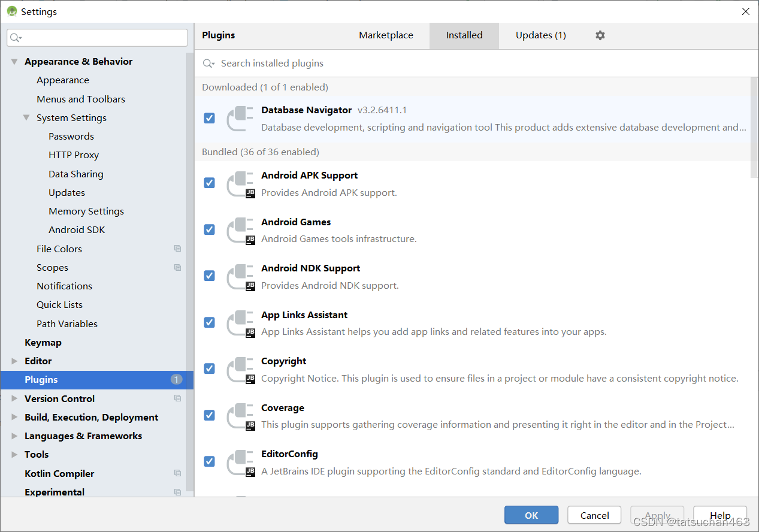Open the Notifications settings
This screenshot has width=759, height=532.
(64, 286)
